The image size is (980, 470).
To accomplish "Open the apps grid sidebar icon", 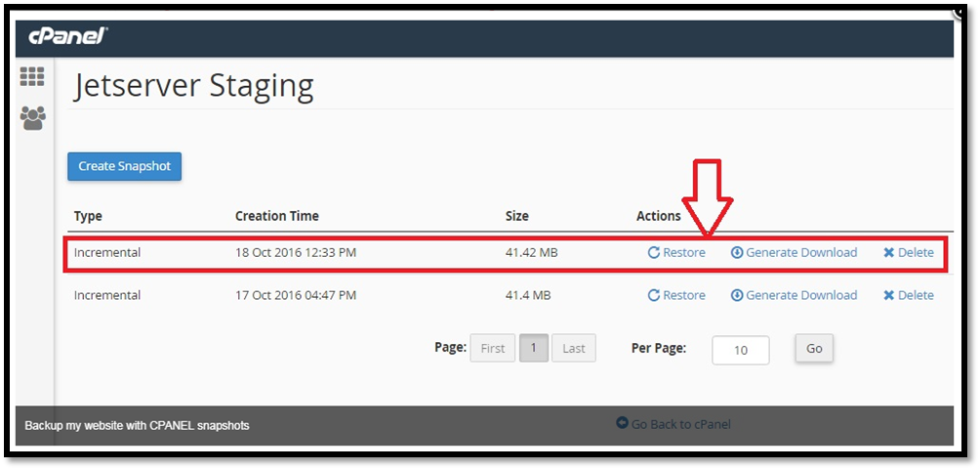I will [x=32, y=76].
